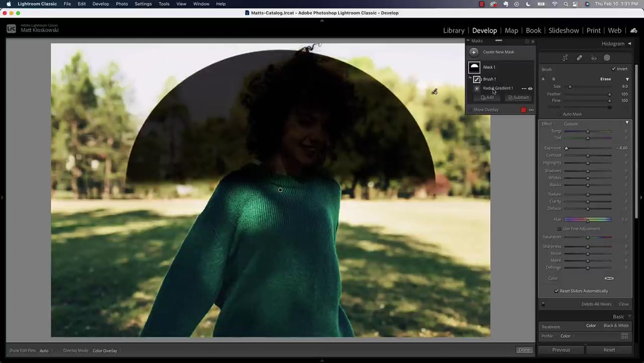644x363 pixels.
Task: Open the Profile Color dropdown
Action: coord(567,336)
